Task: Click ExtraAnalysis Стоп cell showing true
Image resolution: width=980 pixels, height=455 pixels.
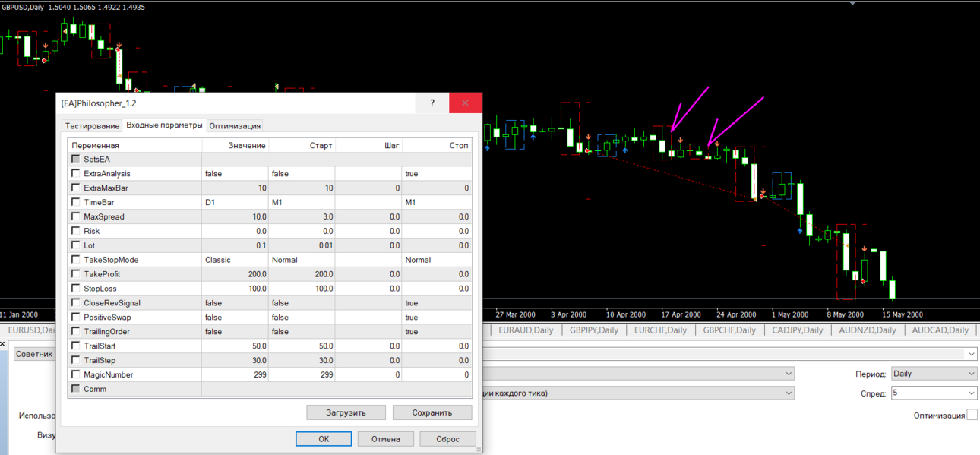Action: (x=438, y=173)
